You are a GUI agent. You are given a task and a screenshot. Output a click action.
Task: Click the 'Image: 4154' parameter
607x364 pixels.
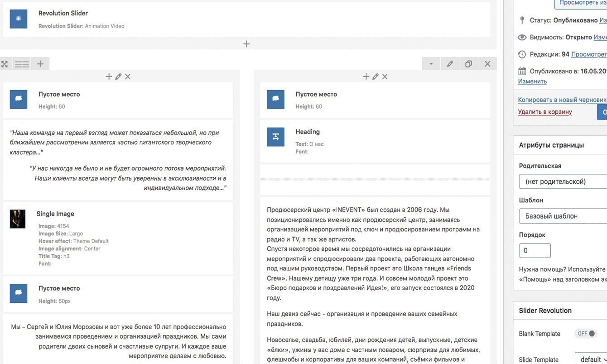coord(54,226)
